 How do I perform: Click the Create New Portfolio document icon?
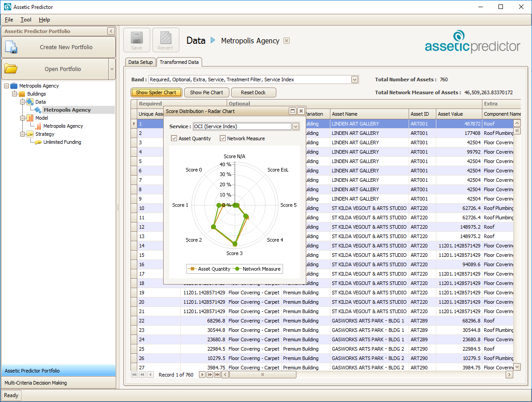point(11,47)
